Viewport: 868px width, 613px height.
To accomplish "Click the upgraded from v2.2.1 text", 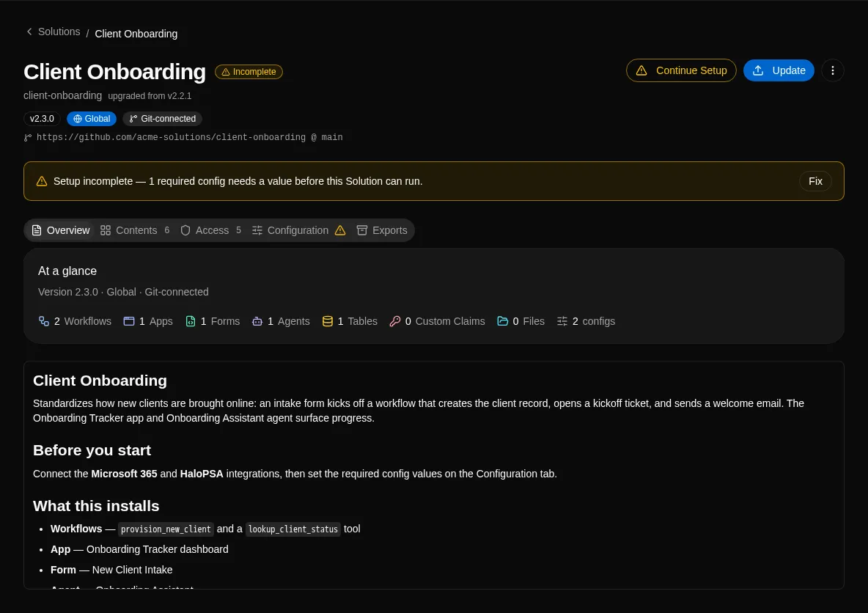I will pyautogui.click(x=150, y=96).
